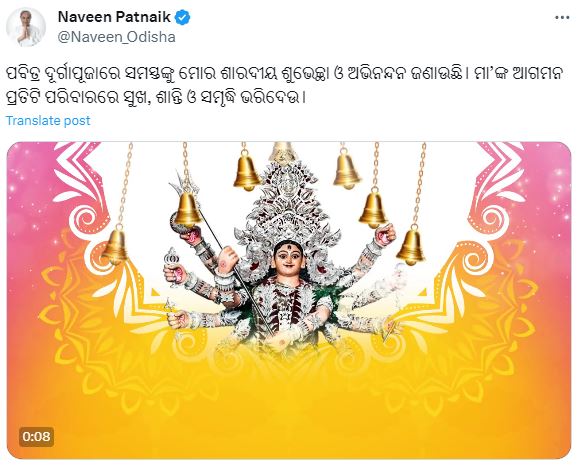Viewport: 581px width, 471px height.
Task: Click the second line of Odia post text
Action: pos(156,98)
